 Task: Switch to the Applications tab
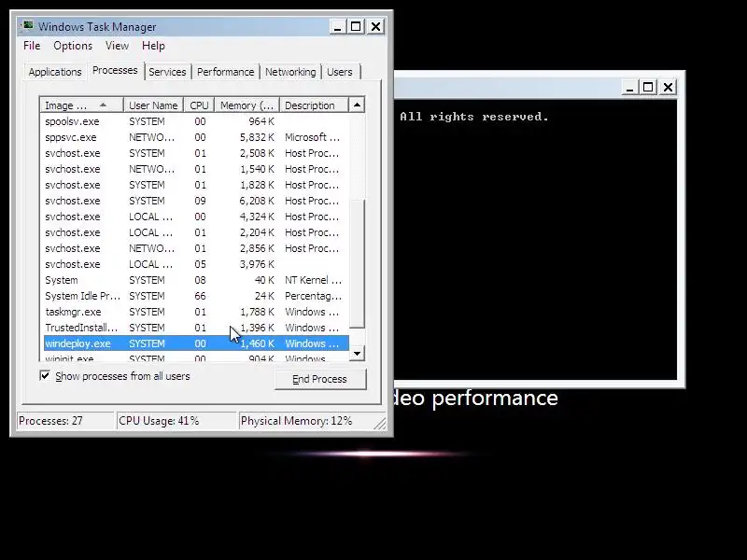pyautogui.click(x=55, y=72)
